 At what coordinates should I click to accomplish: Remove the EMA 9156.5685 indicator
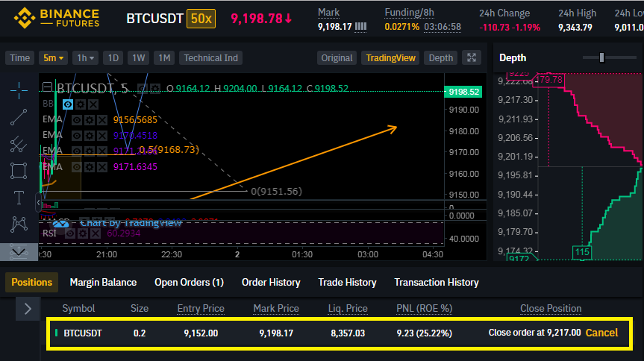101,120
